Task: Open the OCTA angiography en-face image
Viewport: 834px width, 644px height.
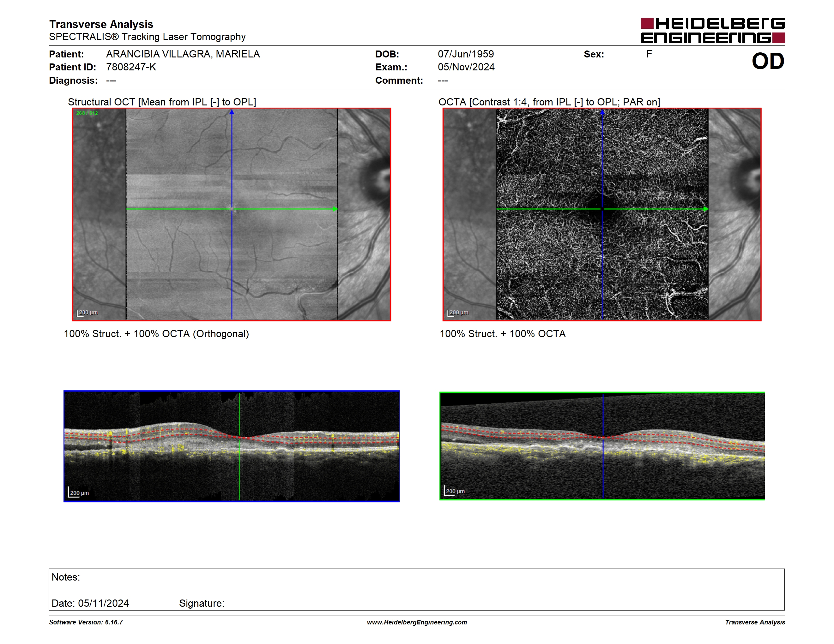Action: click(x=602, y=214)
